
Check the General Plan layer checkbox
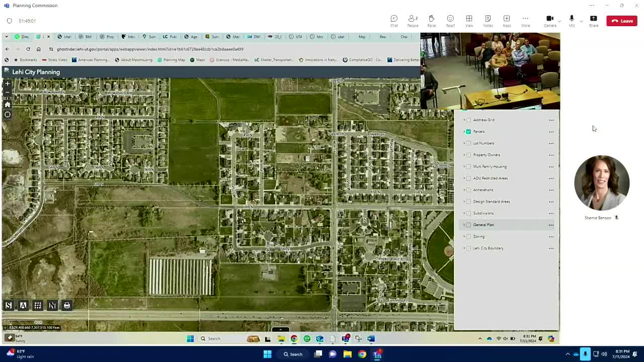click(x=468, y=225)
